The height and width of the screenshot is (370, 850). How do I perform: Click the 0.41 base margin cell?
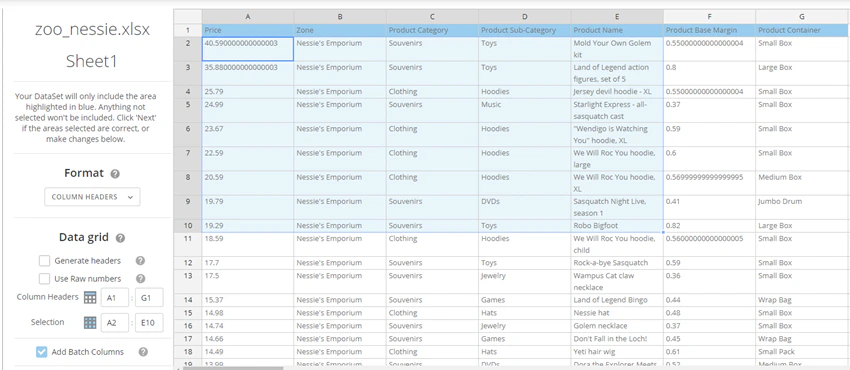click(709, 207)
